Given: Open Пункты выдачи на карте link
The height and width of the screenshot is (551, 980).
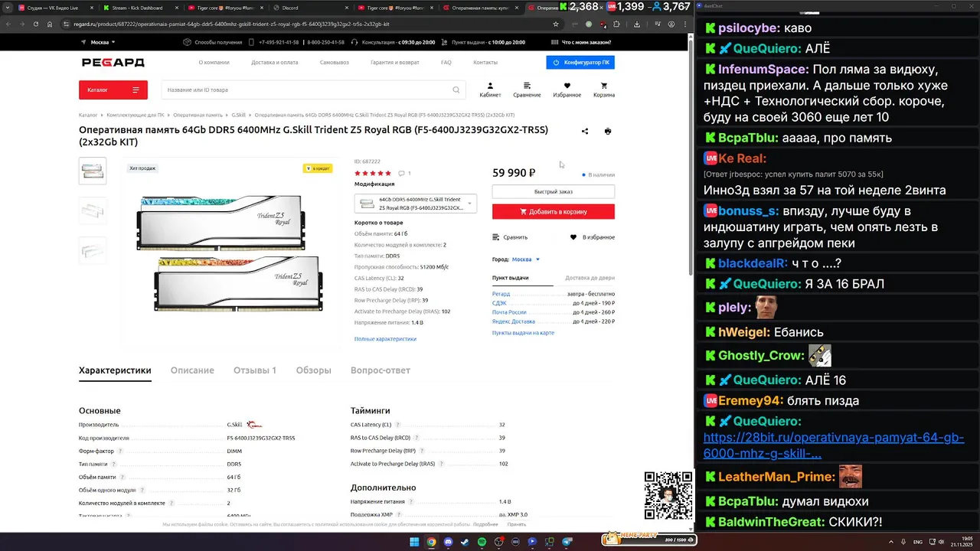Looking at the screenshot, I should point(523,333).
